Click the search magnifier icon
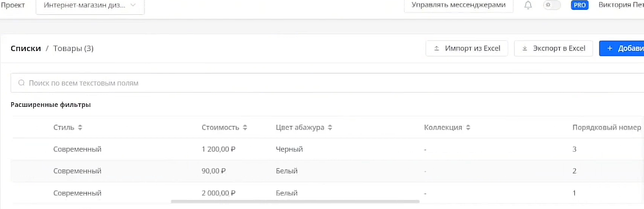This screenshot has height=209, width=644. pos(21,83)
